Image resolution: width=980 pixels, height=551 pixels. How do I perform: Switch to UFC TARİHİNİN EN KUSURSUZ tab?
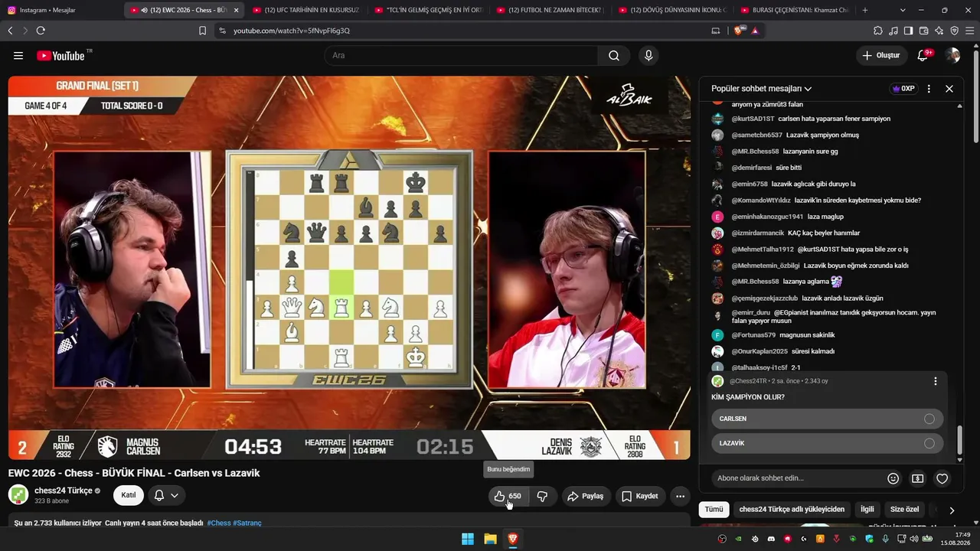[x=305, y=10]
